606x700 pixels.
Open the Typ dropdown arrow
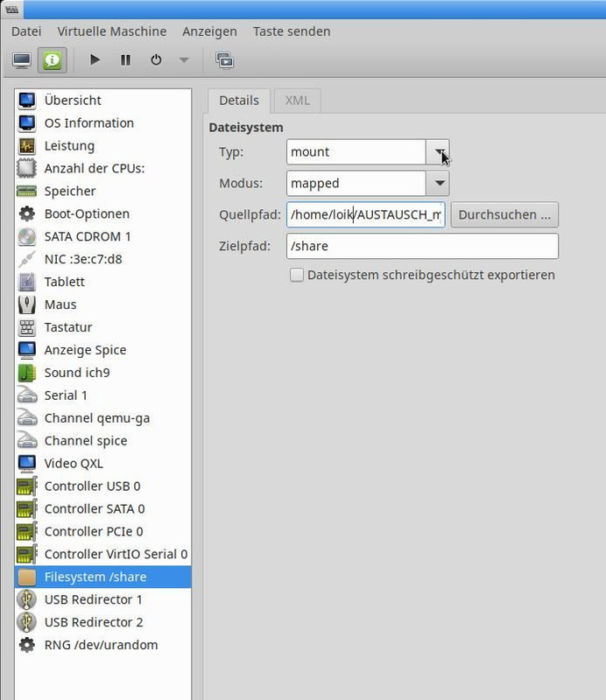coord(438,152)
